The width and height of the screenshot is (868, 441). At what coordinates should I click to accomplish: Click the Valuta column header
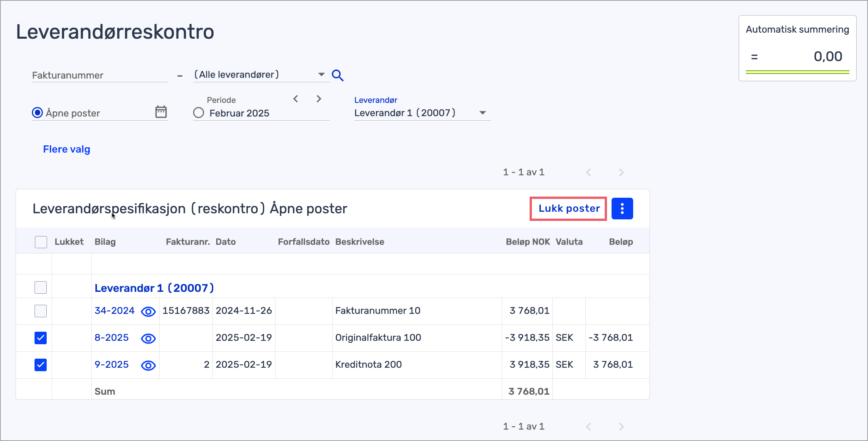click(x=569, y=242)
